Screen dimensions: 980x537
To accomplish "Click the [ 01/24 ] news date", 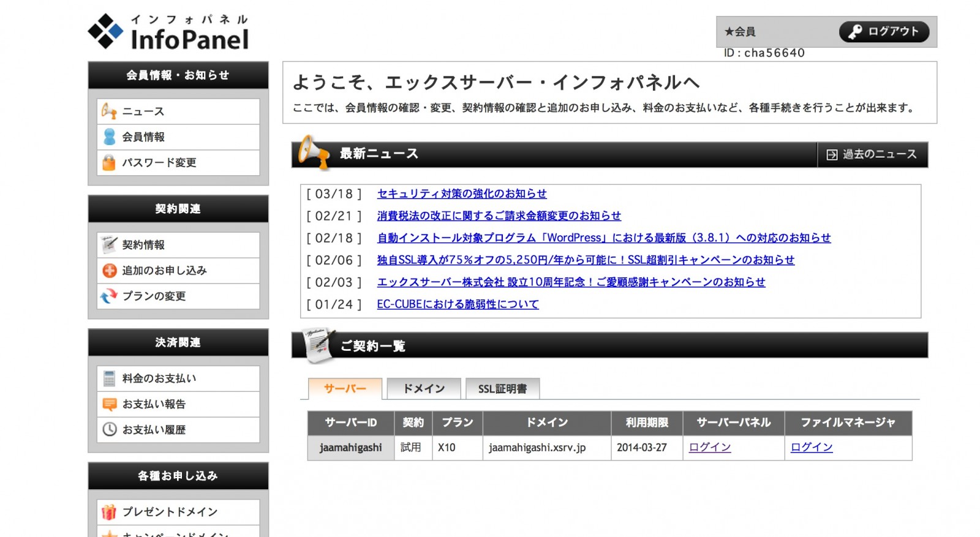I will tap(334, 304).
